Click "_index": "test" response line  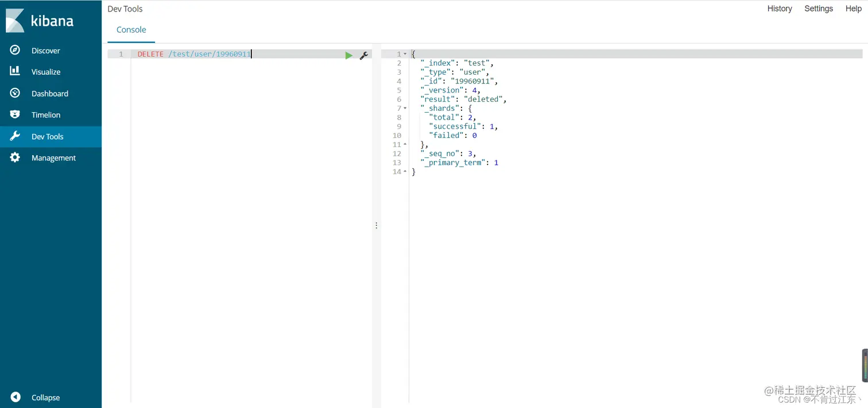click(x=456, y=63)
